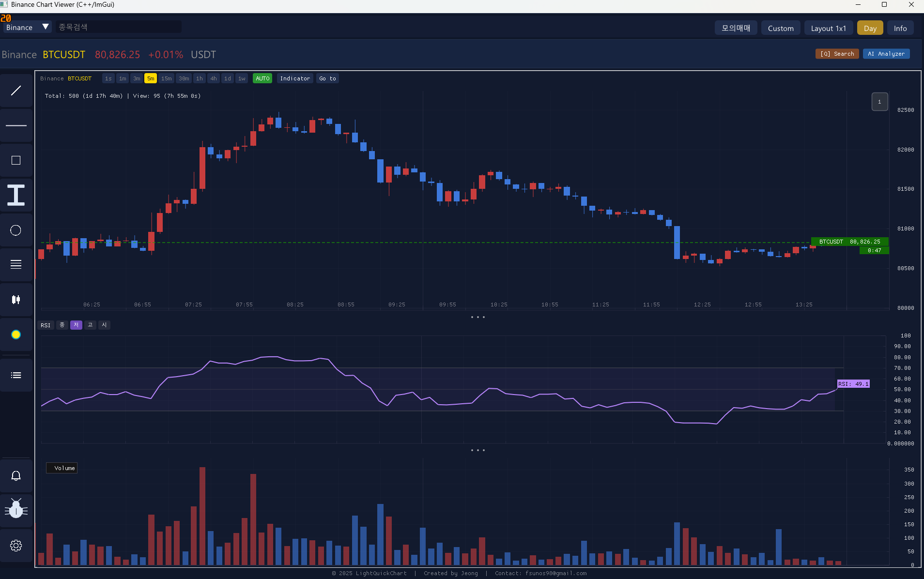Click the orange 20 FPS counter
Screen dimensions: 924x579
tap(6, 18)
